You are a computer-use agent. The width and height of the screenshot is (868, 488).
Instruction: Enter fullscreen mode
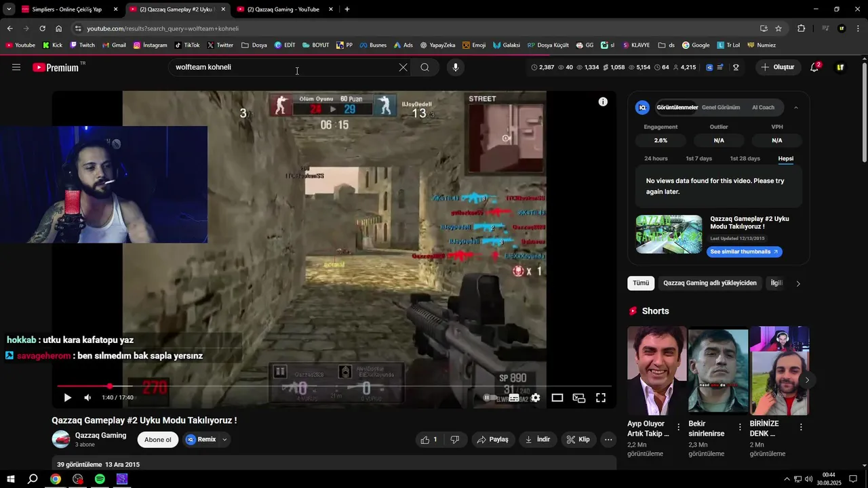[x=601, y=398]
